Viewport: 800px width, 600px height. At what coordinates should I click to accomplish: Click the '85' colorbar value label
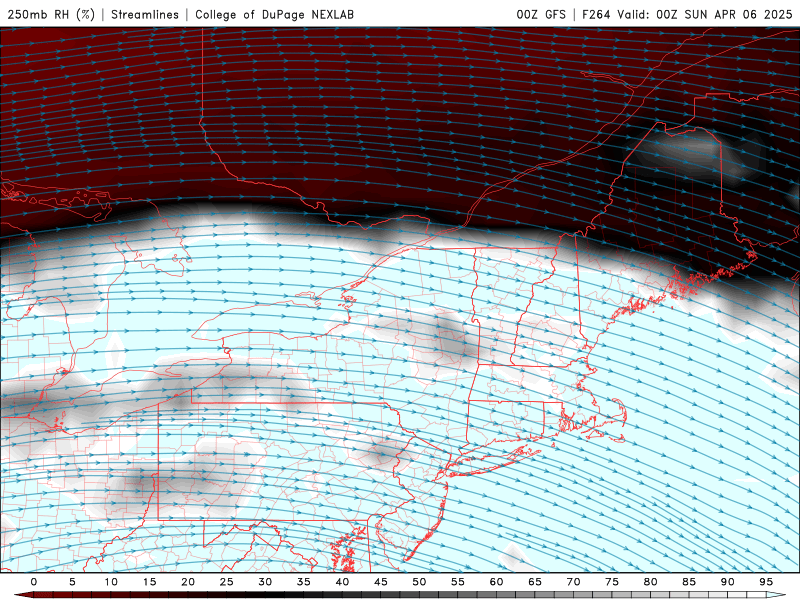[x=689, y=582]
